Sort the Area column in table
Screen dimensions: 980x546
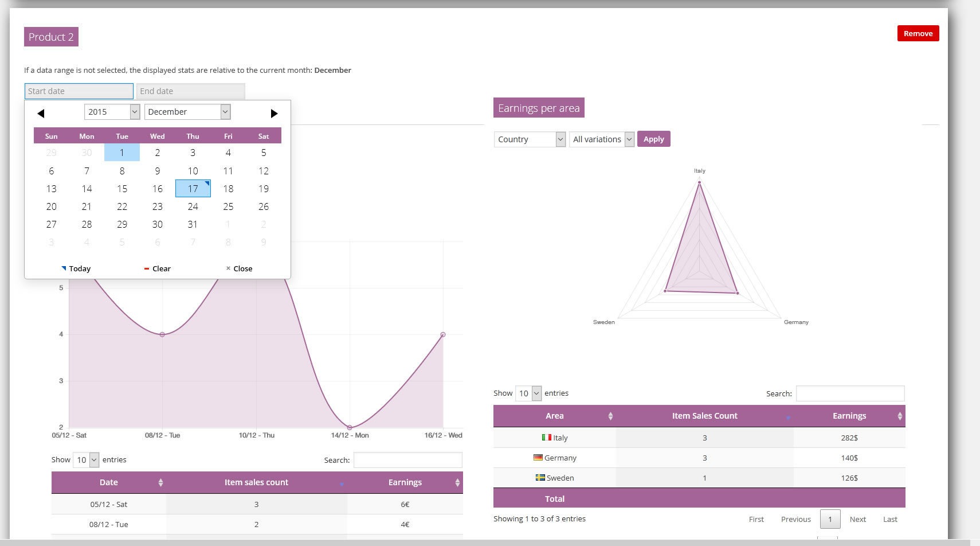(x=610, y=416)
